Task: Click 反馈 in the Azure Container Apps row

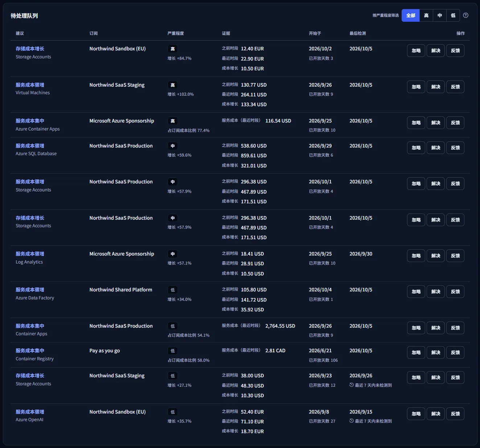Action: [x=455, y=123]
